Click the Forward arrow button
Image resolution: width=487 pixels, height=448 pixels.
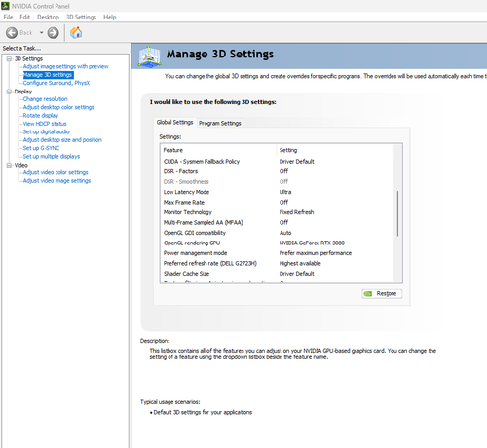coord(53,33)
